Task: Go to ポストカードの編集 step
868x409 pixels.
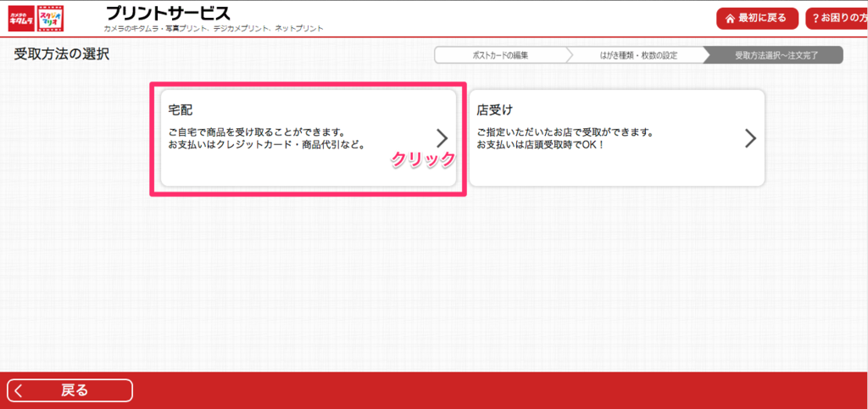Action: pos(500,55)
